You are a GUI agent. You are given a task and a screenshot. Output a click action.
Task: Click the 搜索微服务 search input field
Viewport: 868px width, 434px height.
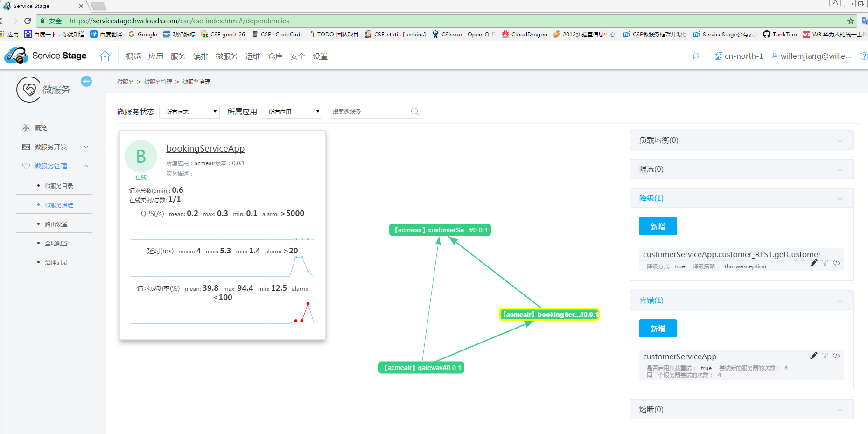tap(369, 112)
